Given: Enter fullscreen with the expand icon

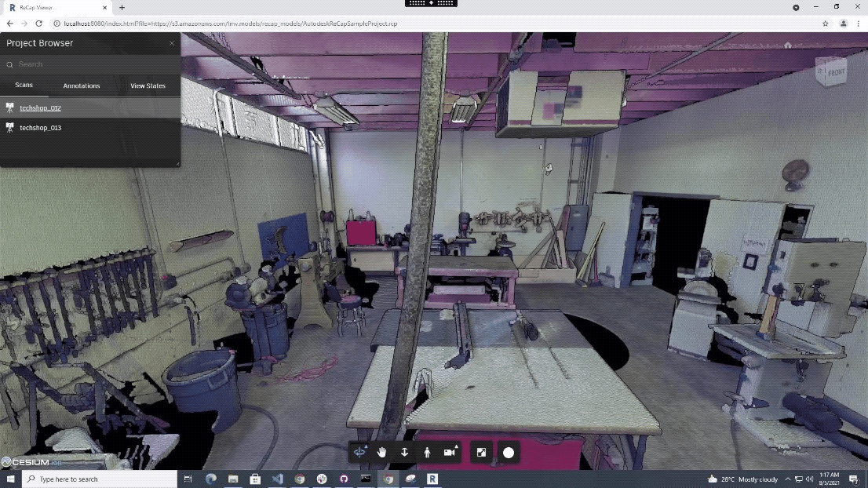Looking at the screenshot, I should click(482, 452).
